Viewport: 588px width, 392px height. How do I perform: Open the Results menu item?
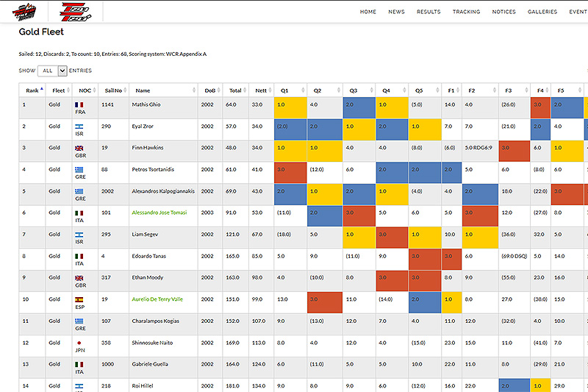[x=429, y=12]
